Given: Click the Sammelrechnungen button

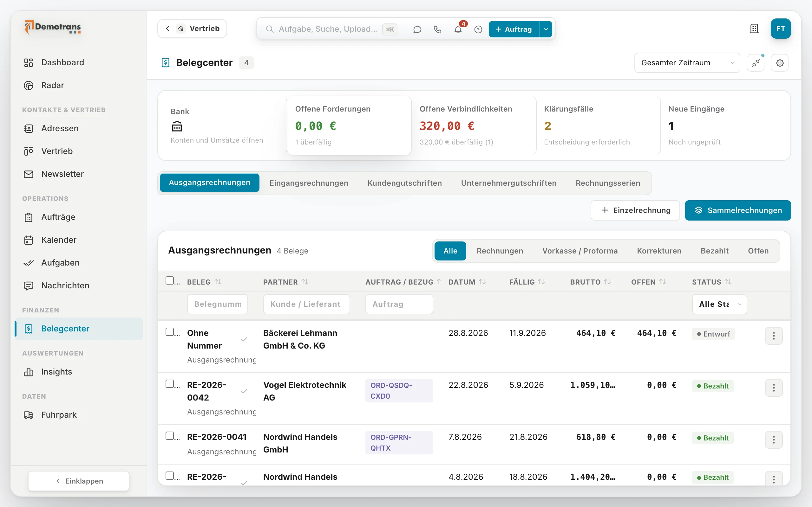Looking at the screenshot, I should [x=737, y=210].
